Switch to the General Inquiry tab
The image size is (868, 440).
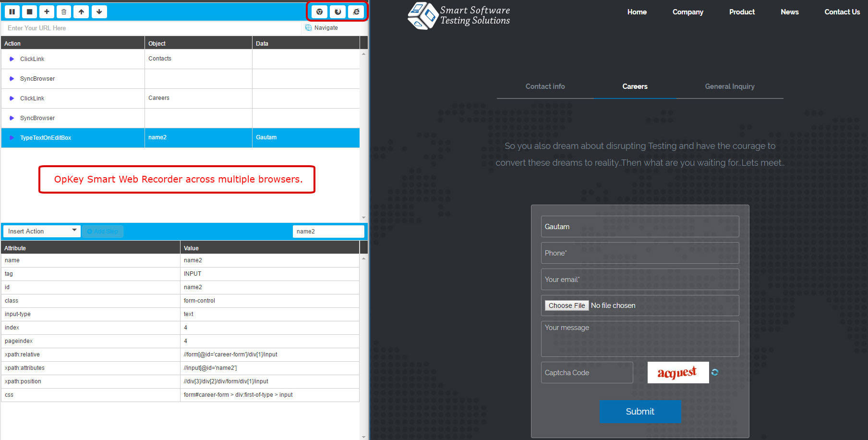[729, 86]
